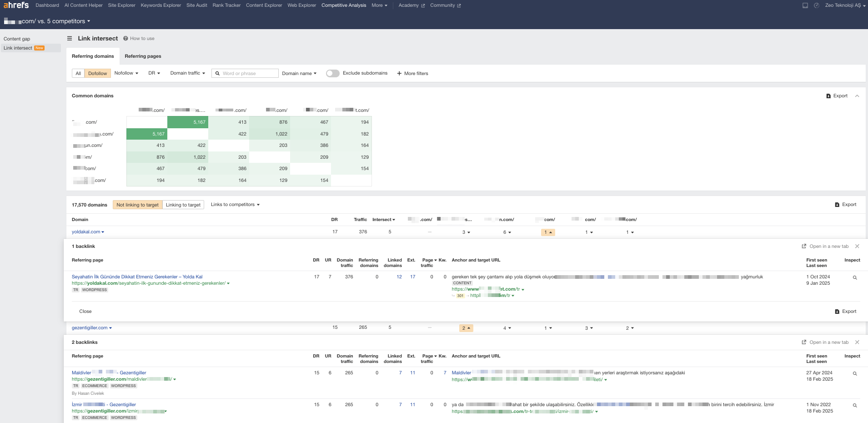Sort backlinks by Page traffic column
This screenshot has height=423, width=868.
pos(429,263)
